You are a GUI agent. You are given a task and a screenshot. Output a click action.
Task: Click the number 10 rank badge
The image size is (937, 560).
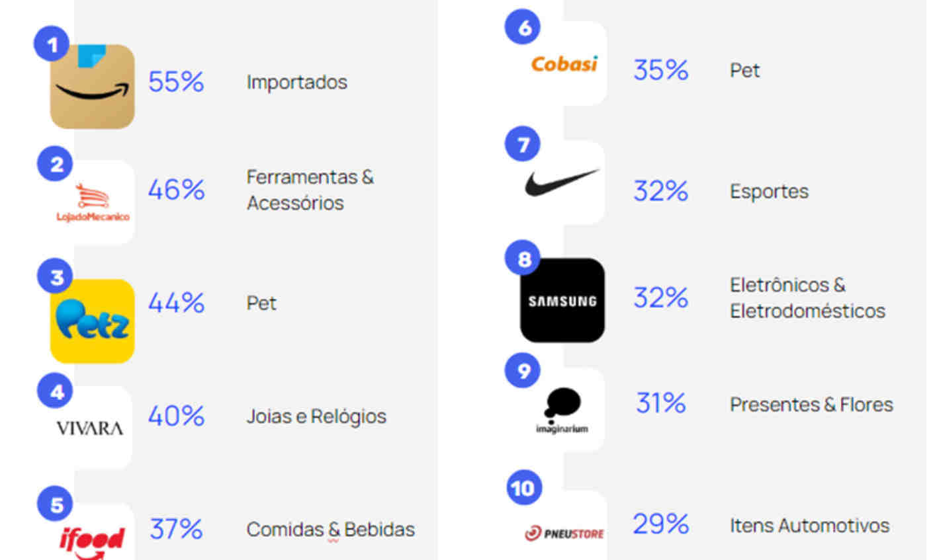click(x=523, y=487)
